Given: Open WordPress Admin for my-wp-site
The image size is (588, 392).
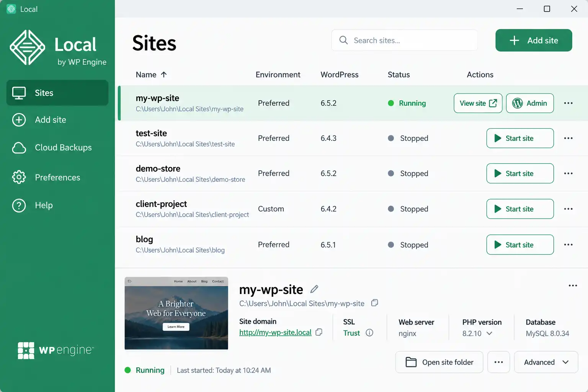Looking at the screenshot, I should pyautogui.click(x=530, y=103).
